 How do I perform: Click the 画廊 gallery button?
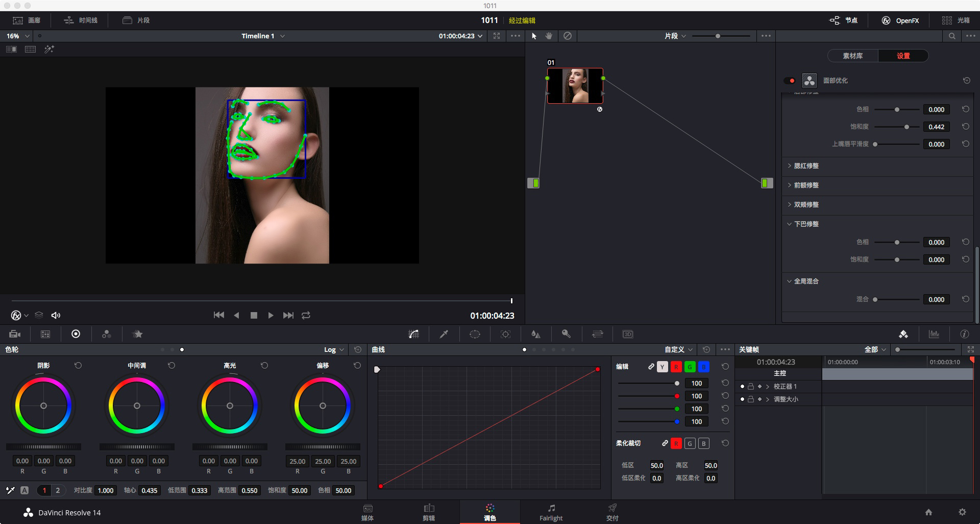click(27, 20)
